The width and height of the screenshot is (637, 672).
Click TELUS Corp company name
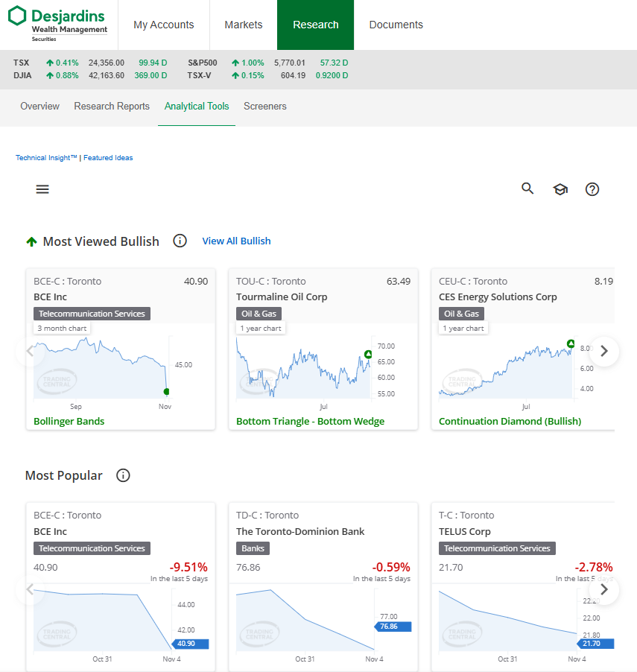[465, 531]
